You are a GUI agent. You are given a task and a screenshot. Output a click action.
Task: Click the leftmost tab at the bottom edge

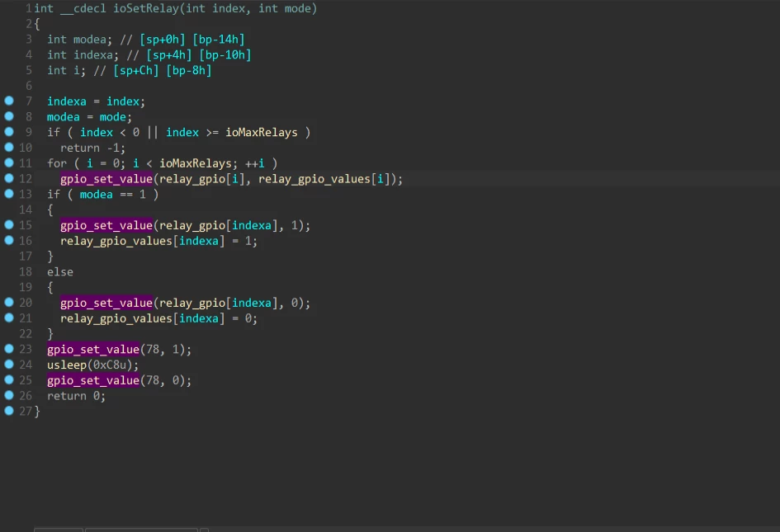(x=57, y=531)
